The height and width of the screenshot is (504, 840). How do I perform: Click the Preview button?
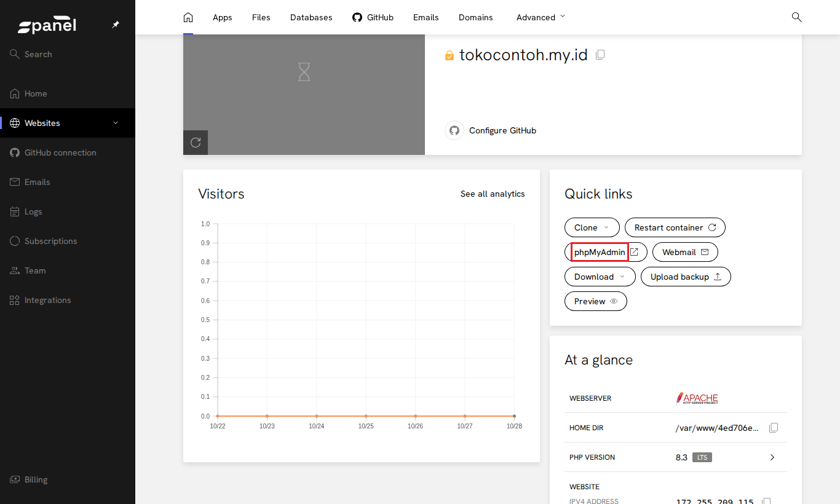[596, 301]
